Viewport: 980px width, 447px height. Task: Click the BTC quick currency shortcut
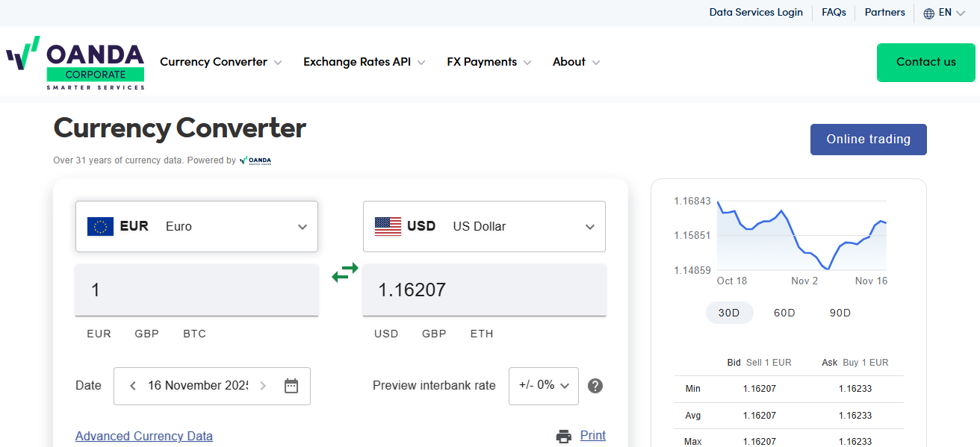click(x=194, y=334)
